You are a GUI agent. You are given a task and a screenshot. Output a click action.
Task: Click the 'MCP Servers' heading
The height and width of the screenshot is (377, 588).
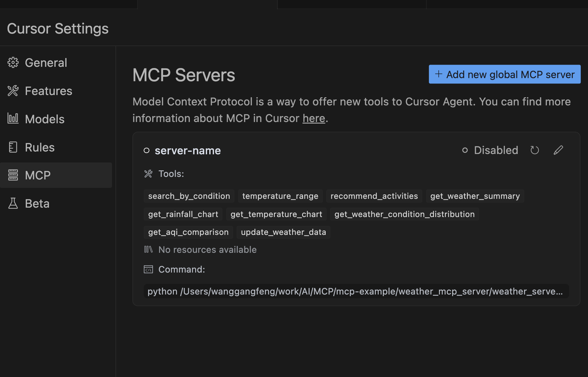coord(184,75)
